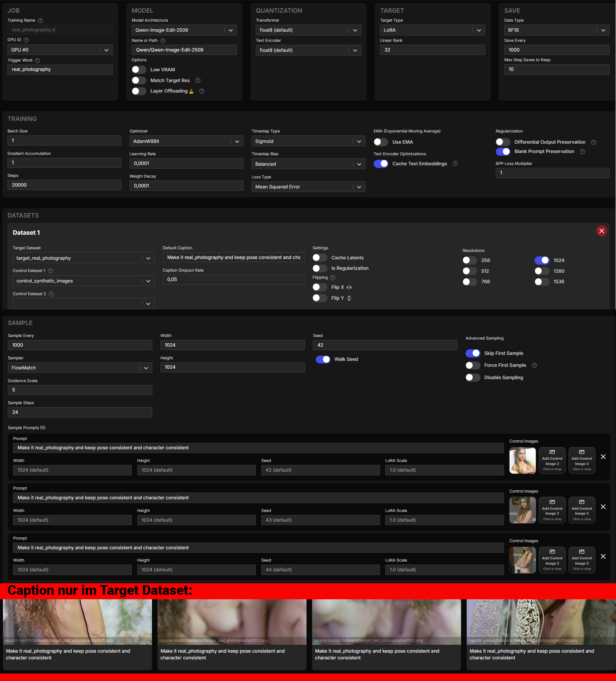The height and width of the screenshot is (681, 616).
Task: Toggle the Walk Seed switch off
Action: tap(323, 359)
